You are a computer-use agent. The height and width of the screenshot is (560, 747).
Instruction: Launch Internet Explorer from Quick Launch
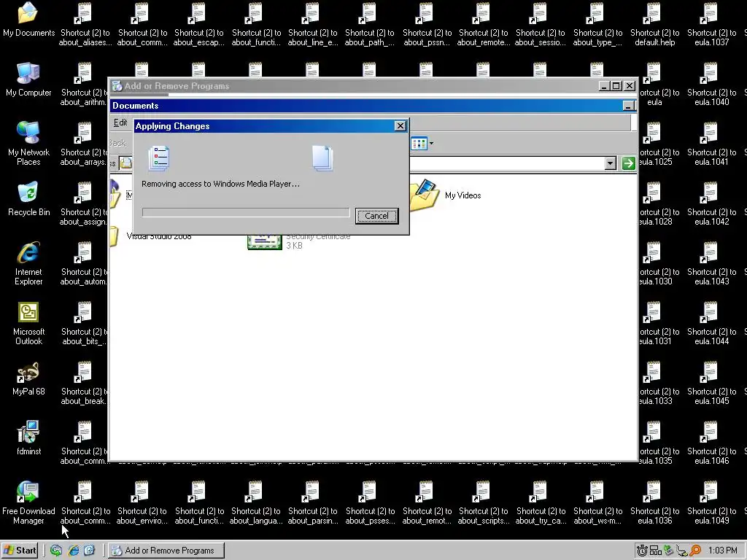pyautogui.click(x=73, y=551)
